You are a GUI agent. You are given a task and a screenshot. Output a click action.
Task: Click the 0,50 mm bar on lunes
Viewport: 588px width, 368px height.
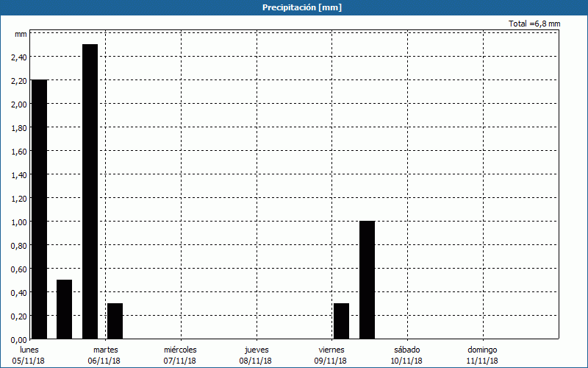pos(64,309)
